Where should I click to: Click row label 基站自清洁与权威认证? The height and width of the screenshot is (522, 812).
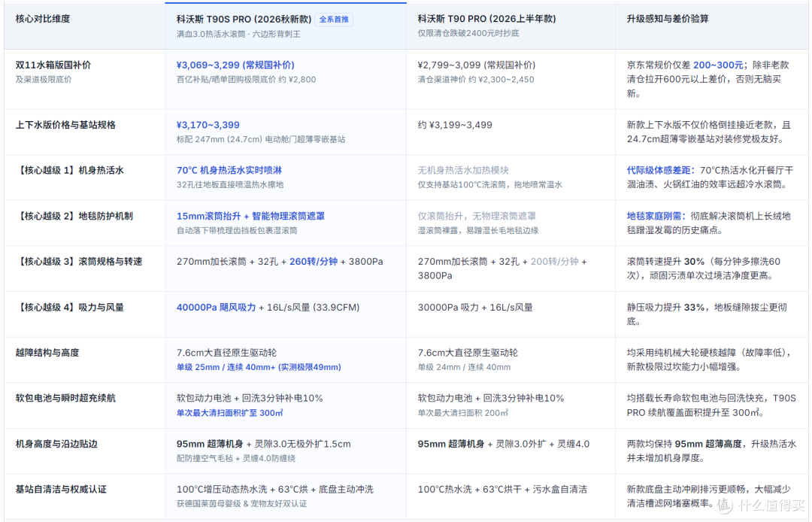[61, 490]
